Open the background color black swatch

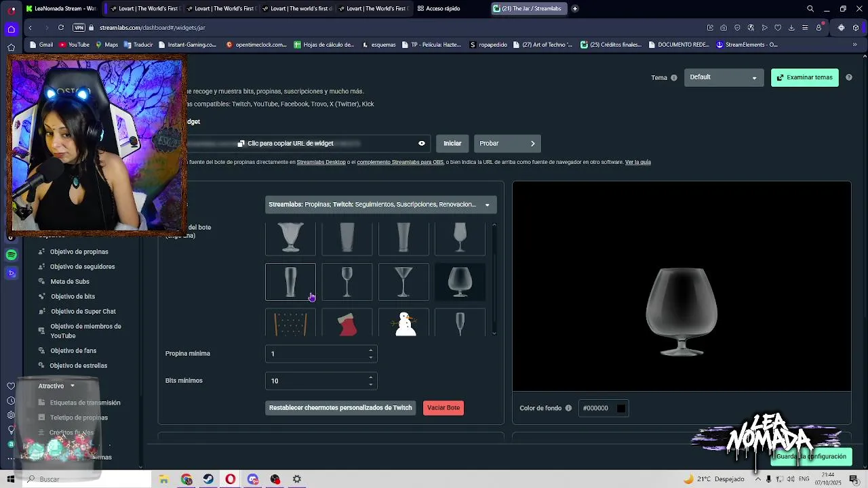(620, 408)
